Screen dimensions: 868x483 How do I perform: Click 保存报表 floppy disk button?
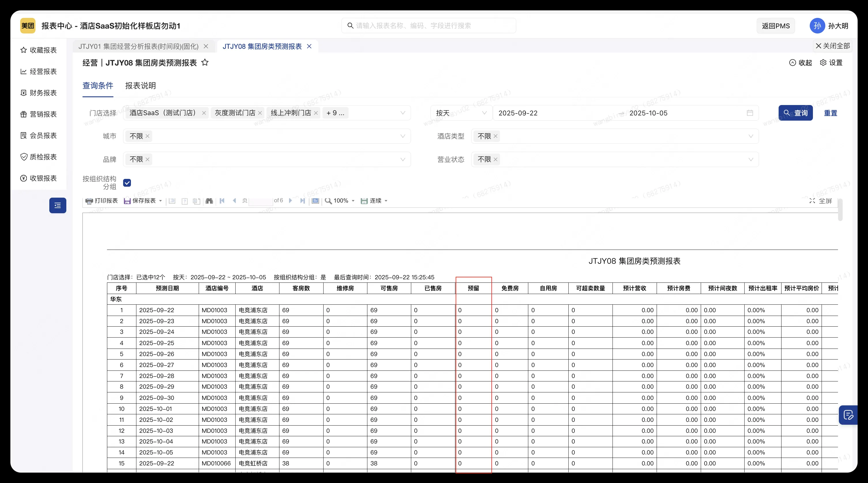click(140, 201)
